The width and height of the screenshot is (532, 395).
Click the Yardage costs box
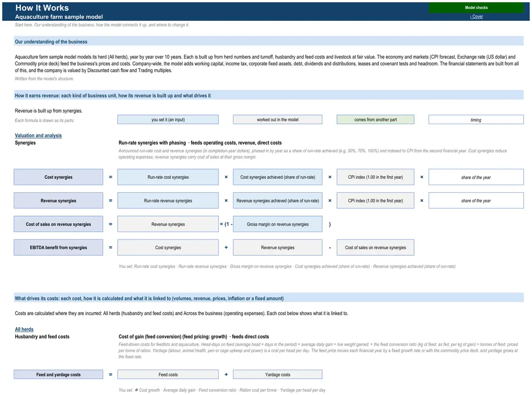(278, 375)
